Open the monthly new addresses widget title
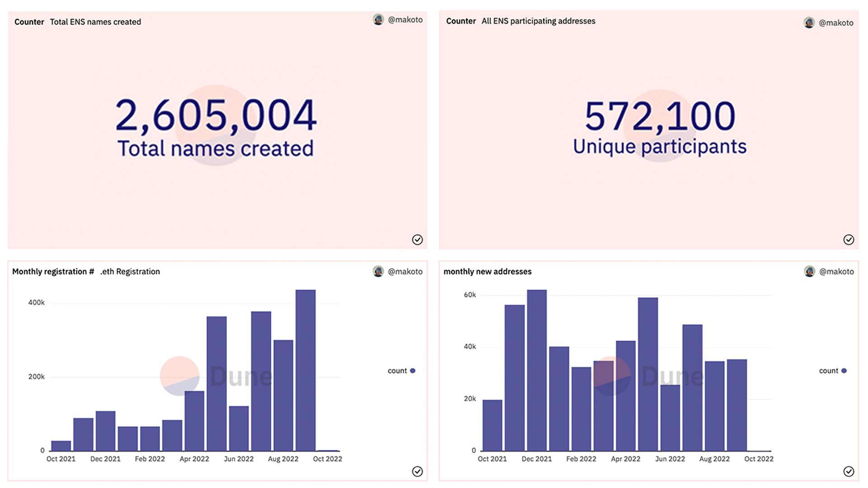This screenshot has width=868, height=488. point(487,272)
